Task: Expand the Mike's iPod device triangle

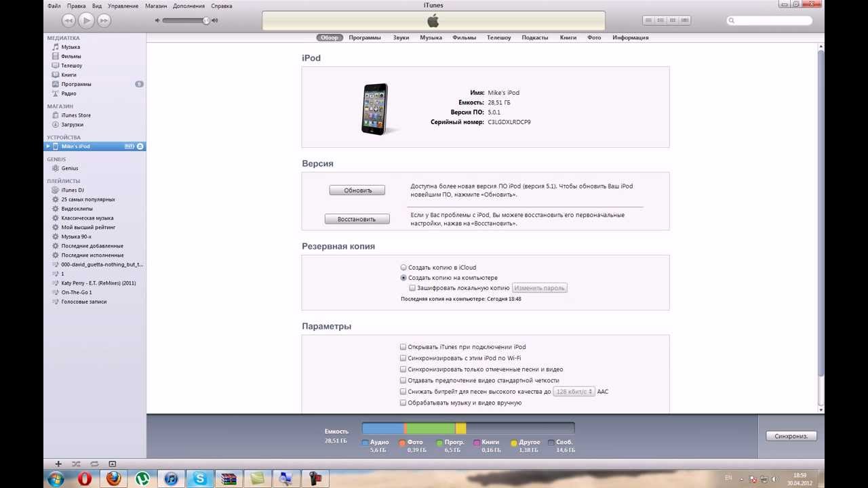Action: [x=48, y=146]
